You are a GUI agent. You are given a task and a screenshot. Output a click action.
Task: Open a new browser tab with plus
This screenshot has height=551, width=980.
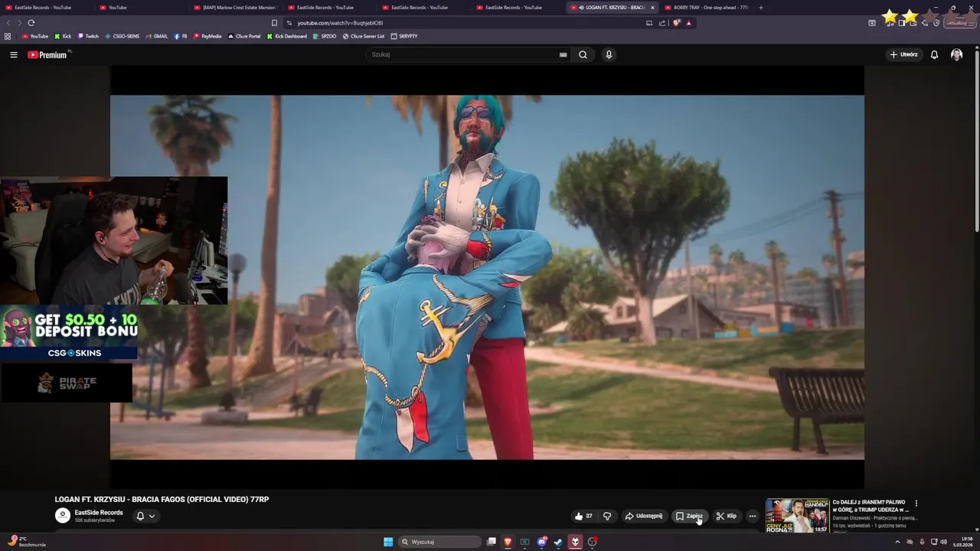[760, 8]
